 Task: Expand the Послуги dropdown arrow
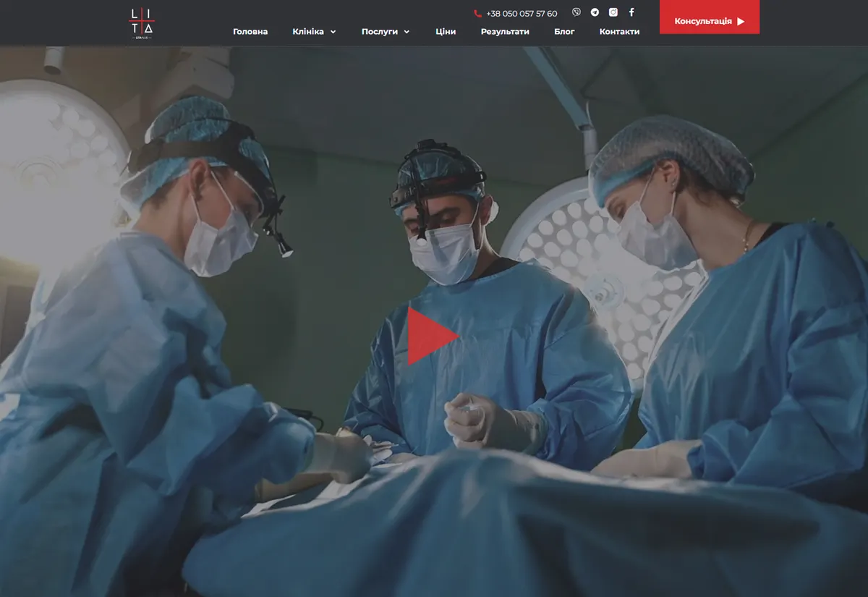click(x=407, y=32)
